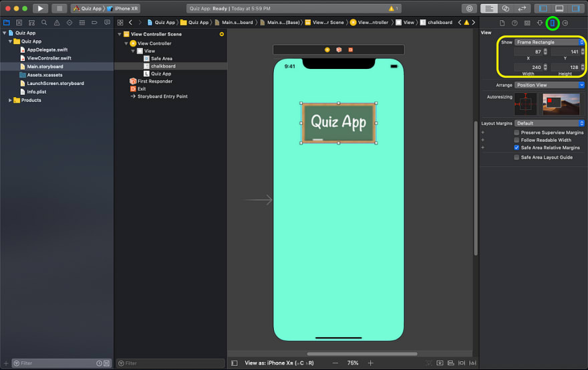Click the Run (play) button

pyautogui.click(x=40, y=8)
